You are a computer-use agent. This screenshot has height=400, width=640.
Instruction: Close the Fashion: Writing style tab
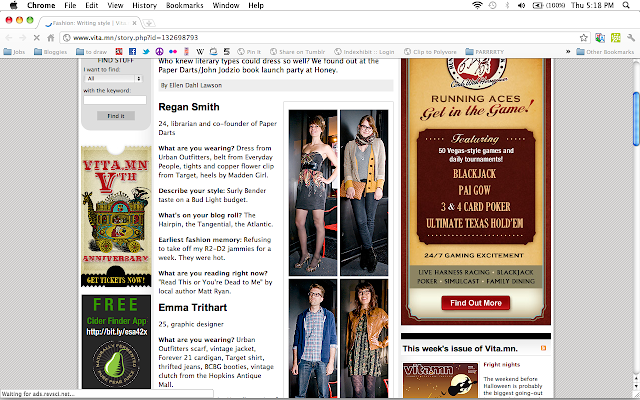134,23
